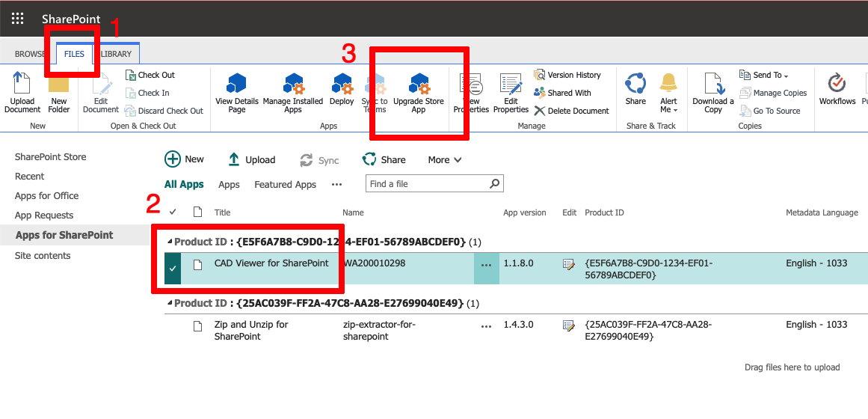Open Send To dropdown

click(x=764, y=75)
